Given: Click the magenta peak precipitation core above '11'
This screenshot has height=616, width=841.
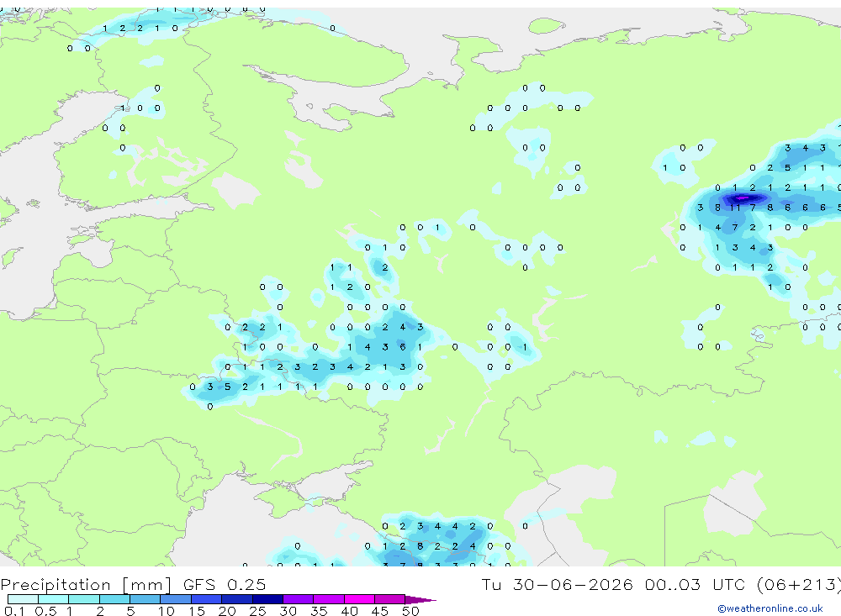Looking at the screenshot, I should pyautogui.click(x=742, y=198).
